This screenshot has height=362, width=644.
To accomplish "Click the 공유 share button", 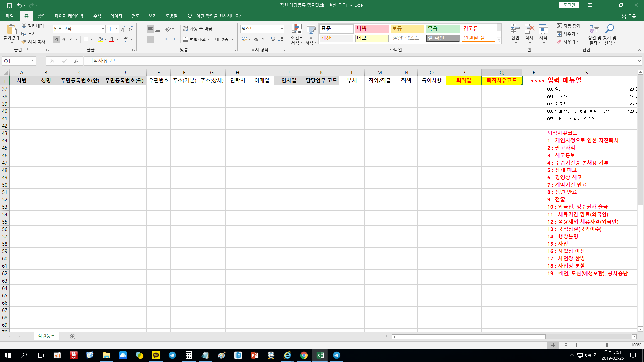I will [629, 16].
